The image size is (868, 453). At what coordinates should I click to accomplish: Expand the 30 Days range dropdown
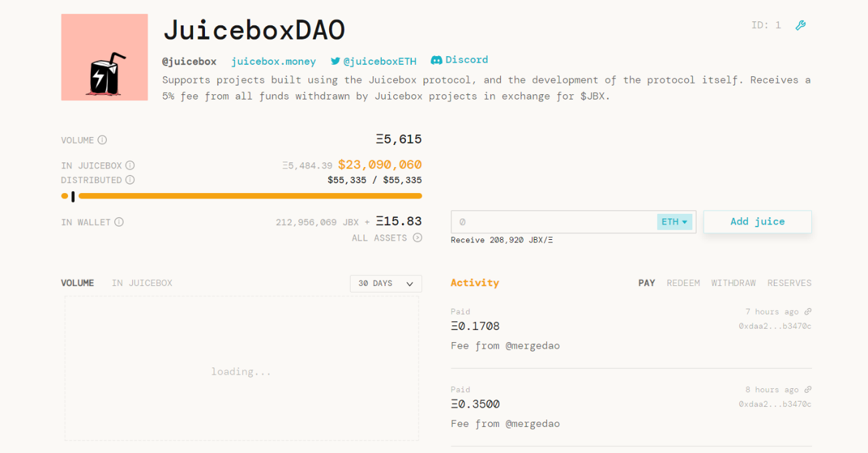(x=386, y=284)
